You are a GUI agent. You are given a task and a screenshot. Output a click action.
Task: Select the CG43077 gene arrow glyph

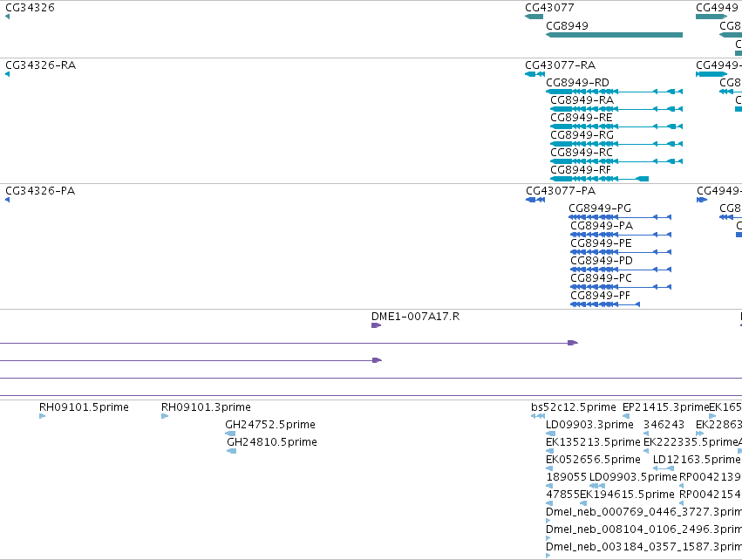534,17
